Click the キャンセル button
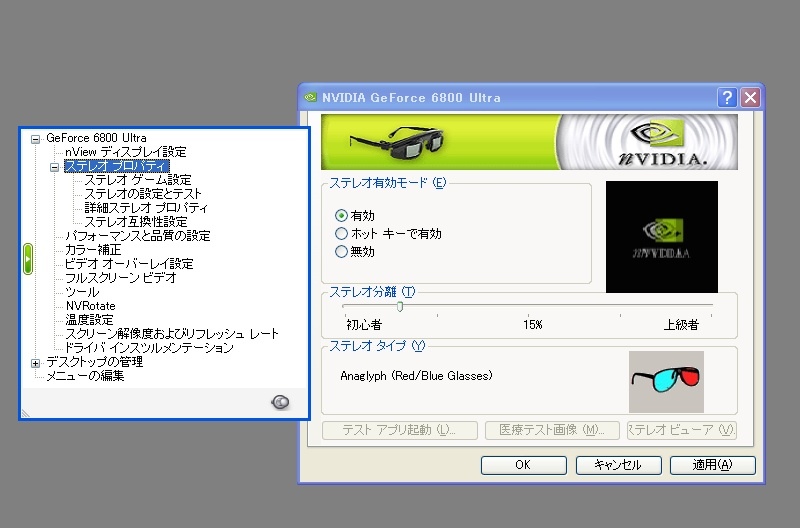This screenshot has height=528, width=800. point(618,465)
